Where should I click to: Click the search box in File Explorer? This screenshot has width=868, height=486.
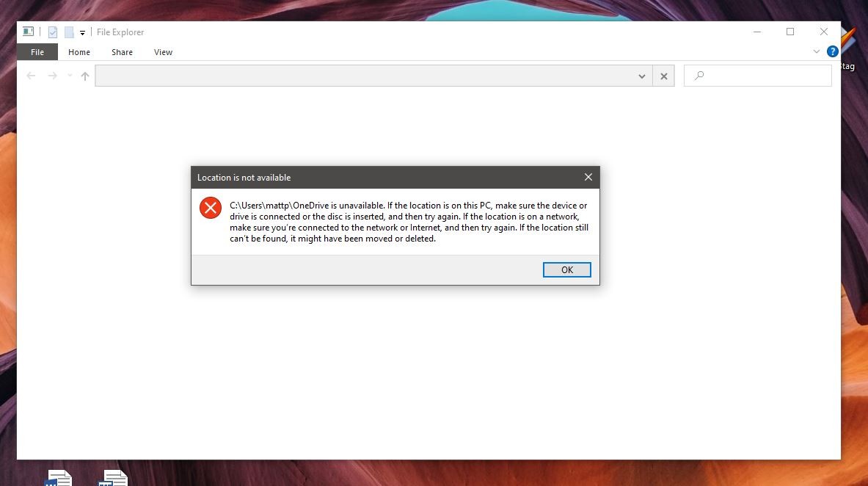tap(758, 76)
